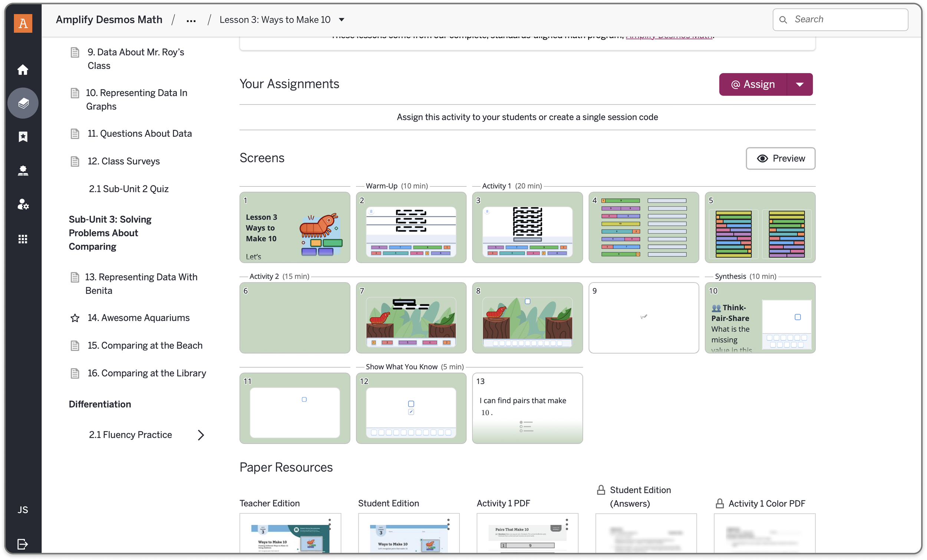927x560 pixels.
Task: Open screen 1 Lesson 3 title thumbnail
Action: 294,228
